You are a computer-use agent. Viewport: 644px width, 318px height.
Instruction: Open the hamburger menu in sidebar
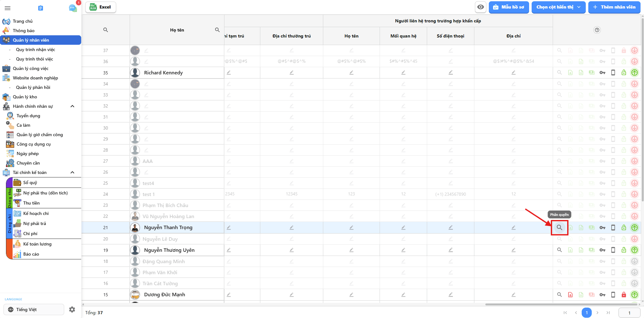coord(8,8)
